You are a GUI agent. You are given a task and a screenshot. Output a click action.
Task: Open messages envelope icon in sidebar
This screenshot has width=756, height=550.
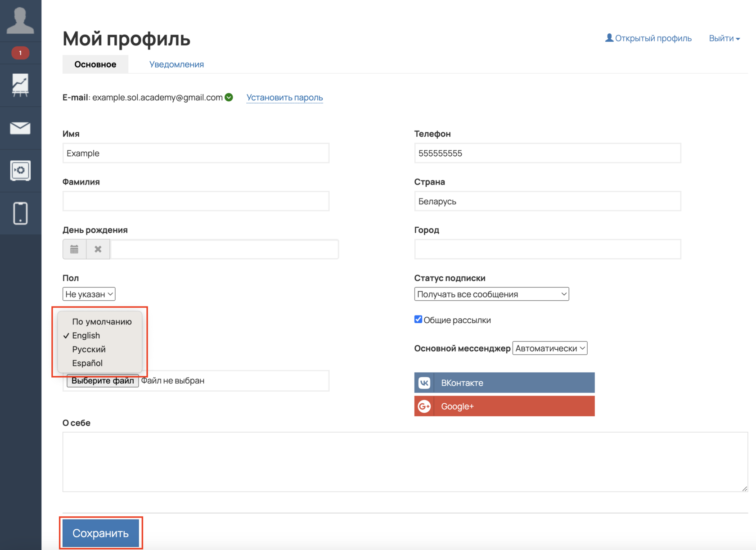20,128
